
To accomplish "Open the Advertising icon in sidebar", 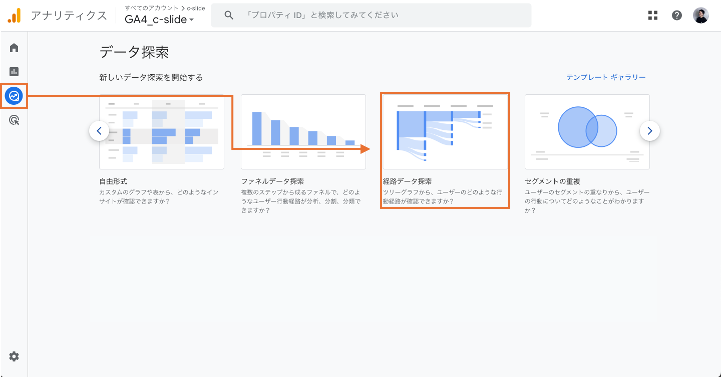I will tap(14, 120).
